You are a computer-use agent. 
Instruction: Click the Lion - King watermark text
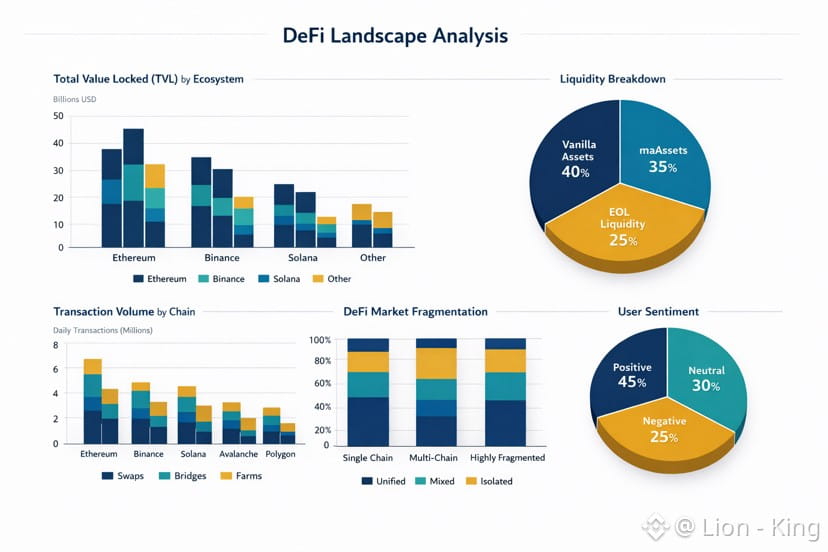pos(747,527)
